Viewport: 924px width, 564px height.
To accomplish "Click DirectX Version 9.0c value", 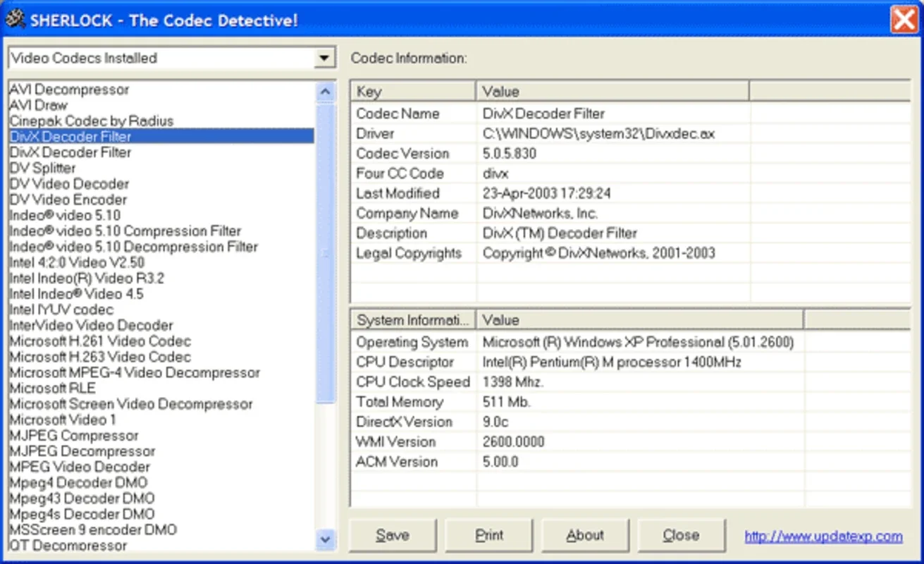I will click(495, 422).
